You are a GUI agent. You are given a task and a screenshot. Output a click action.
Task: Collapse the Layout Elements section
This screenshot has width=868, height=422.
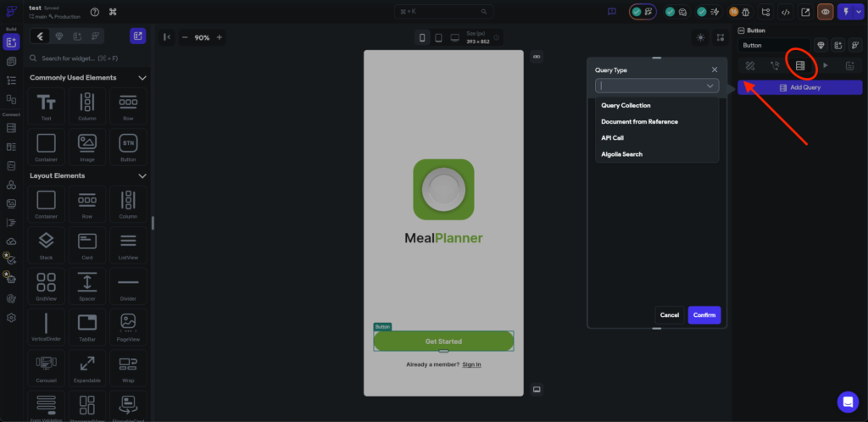coord(142,175)
